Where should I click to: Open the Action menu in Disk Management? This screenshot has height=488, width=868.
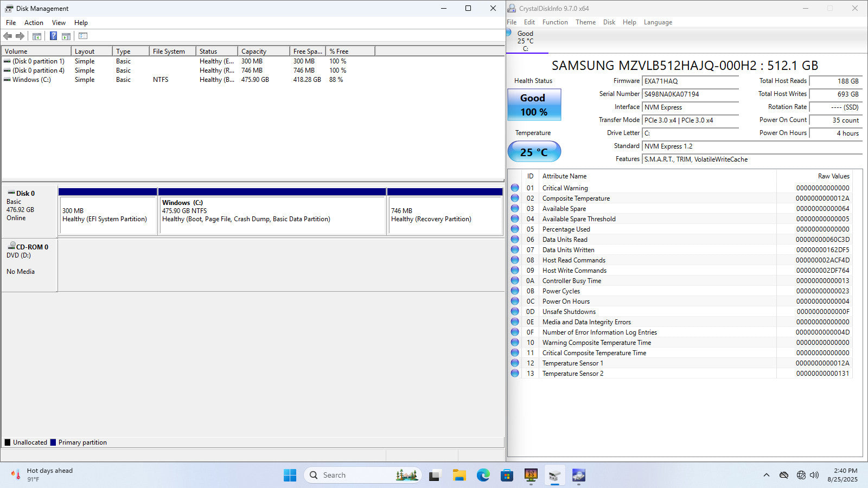coord(34,23)
